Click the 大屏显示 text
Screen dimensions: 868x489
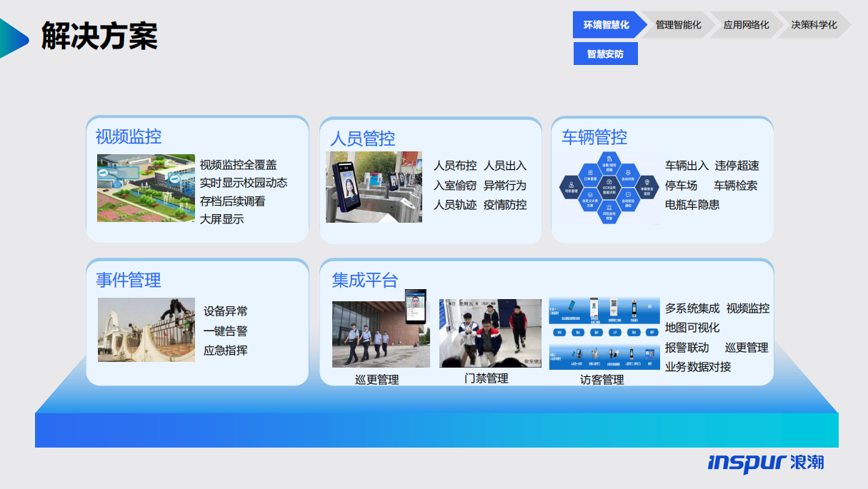click(x=222, y=219)
